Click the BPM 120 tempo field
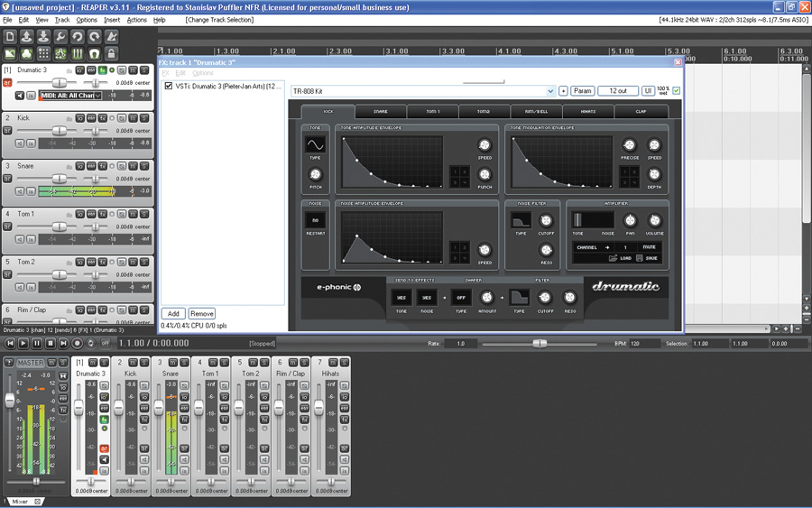Screen dimensions: 812x508 pyautogui.click(x=645, y=343)
